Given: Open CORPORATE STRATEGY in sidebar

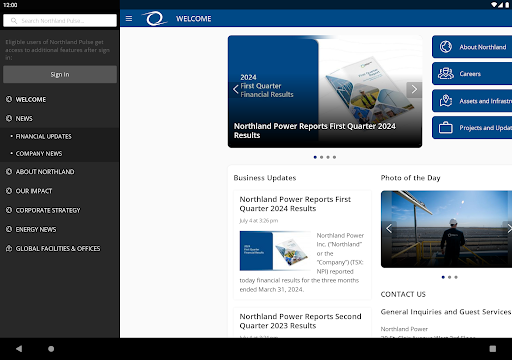Looking at the screenshot, I should 60,210.
